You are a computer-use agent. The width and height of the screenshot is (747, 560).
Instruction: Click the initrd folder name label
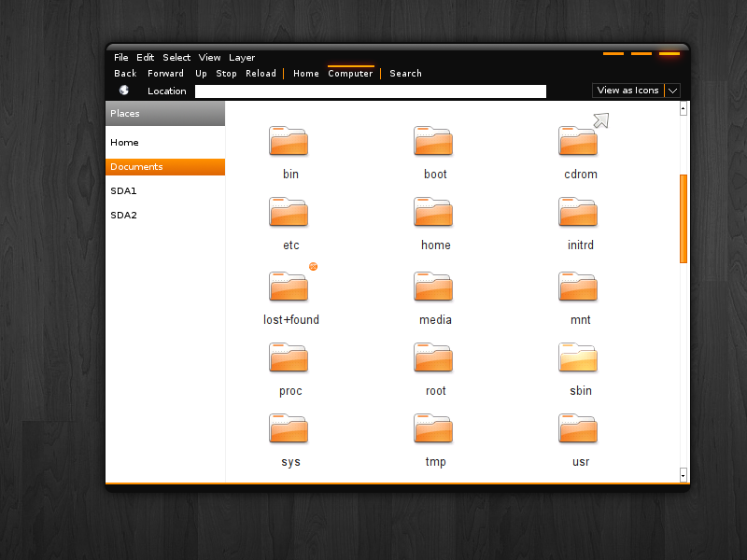tap(581, 245)
